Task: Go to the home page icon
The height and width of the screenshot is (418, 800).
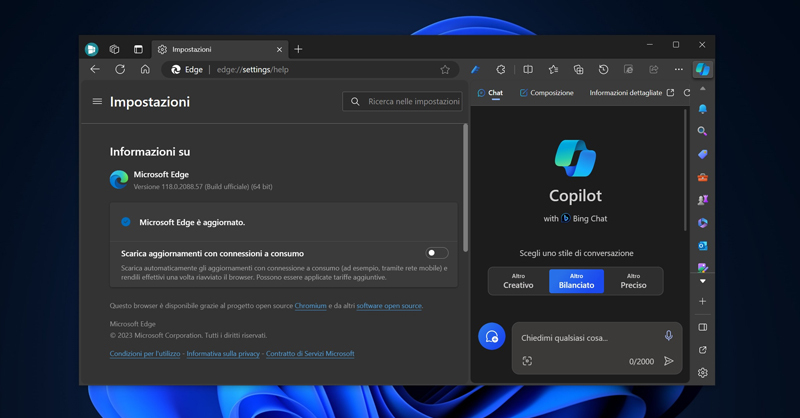Action: 145,69
